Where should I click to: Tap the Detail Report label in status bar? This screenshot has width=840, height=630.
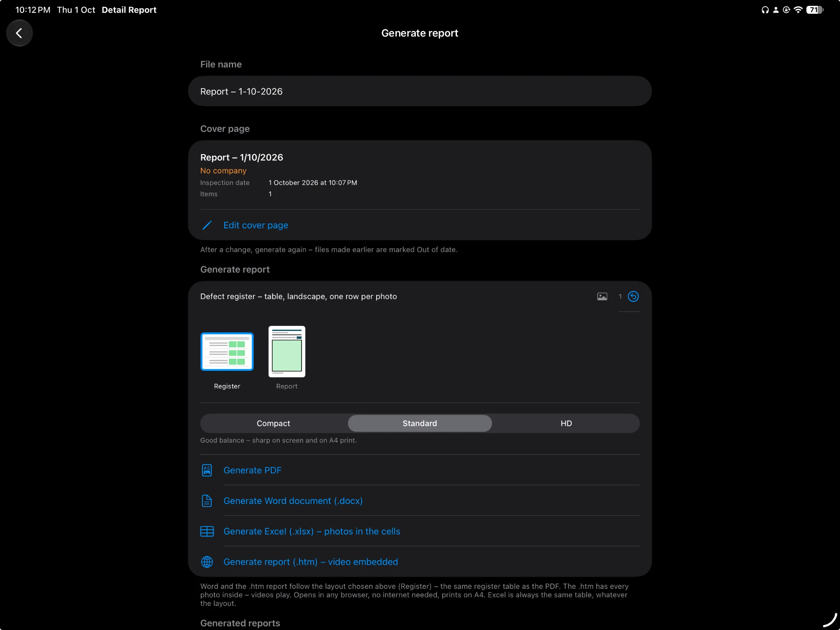click(x=129, y=10)
